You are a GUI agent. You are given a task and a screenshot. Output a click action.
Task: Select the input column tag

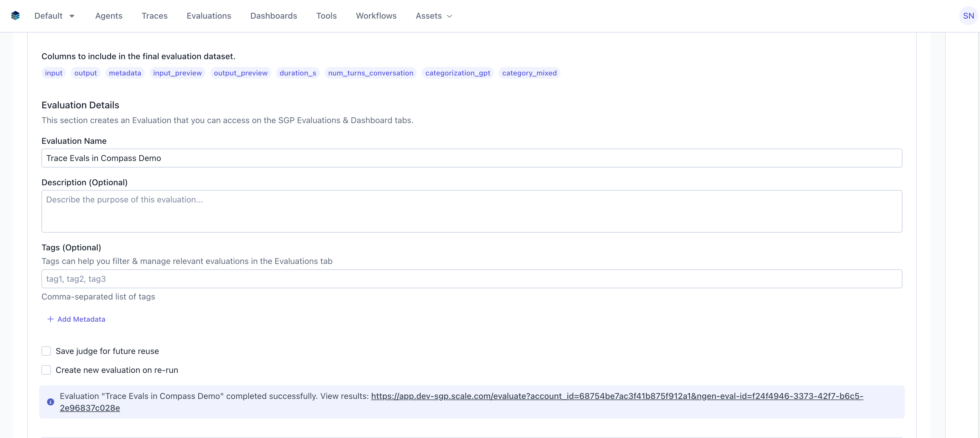[53, 73]
